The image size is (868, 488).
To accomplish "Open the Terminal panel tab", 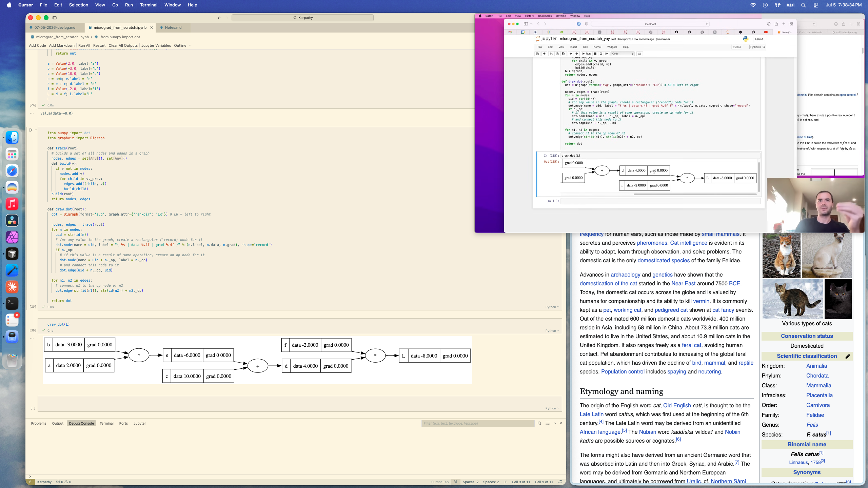I will [x=106, y=423].
